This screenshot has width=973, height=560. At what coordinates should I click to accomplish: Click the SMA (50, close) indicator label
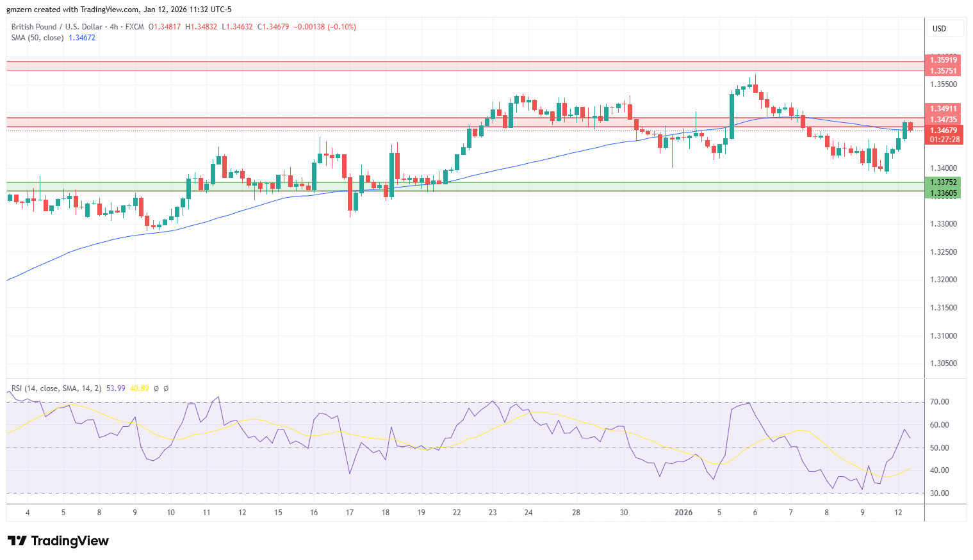[x=38, y=38]
